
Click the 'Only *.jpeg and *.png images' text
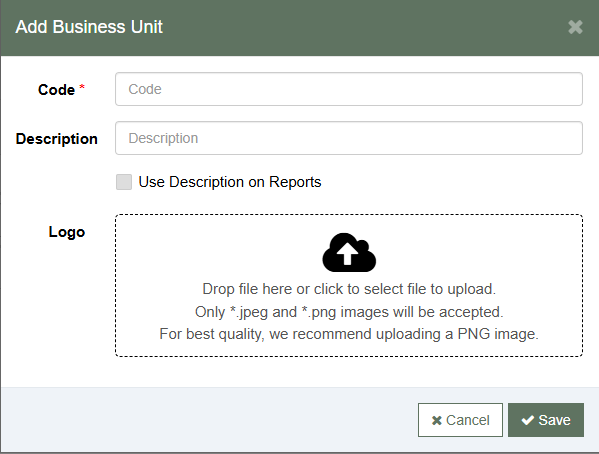tap(292, 312)
